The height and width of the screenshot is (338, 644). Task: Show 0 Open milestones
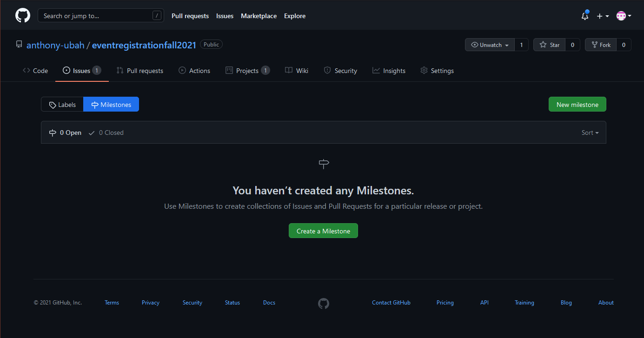coord(66,133)
